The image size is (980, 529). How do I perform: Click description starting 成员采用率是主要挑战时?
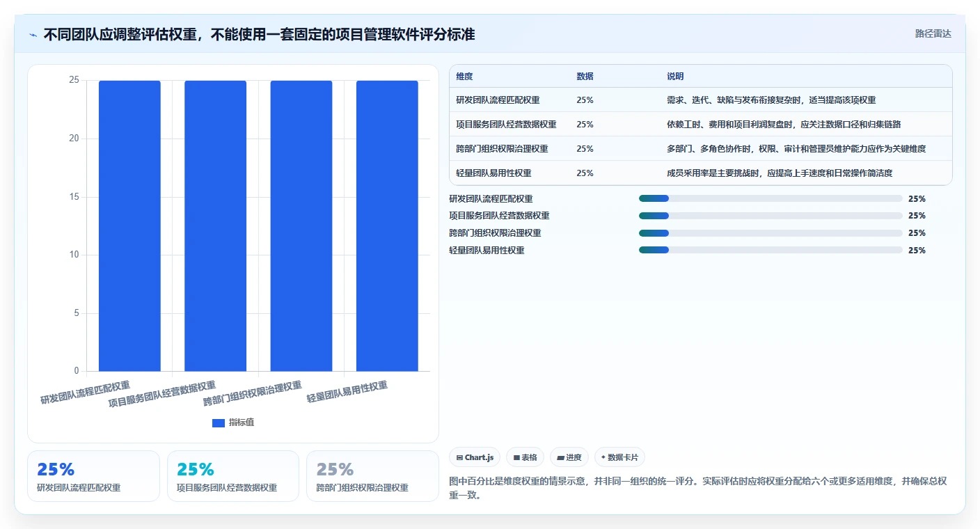tap(780, 173)
